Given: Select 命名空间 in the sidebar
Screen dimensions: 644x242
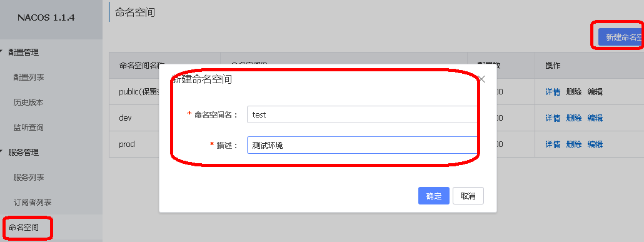Looking at the screenshot, I should click(x=24, y=227).
